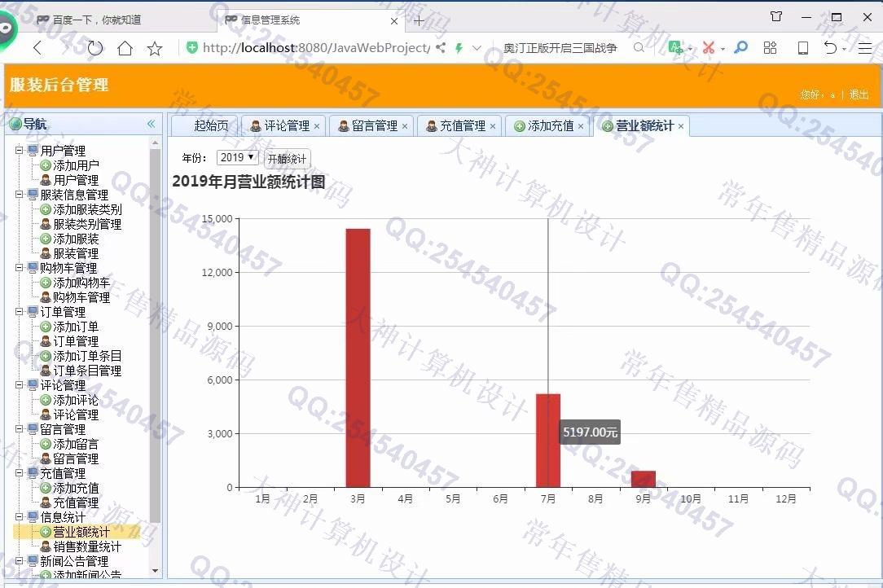Select 服装类别管理 in the tree
This screenshot has height=588, width=883.
87,224
